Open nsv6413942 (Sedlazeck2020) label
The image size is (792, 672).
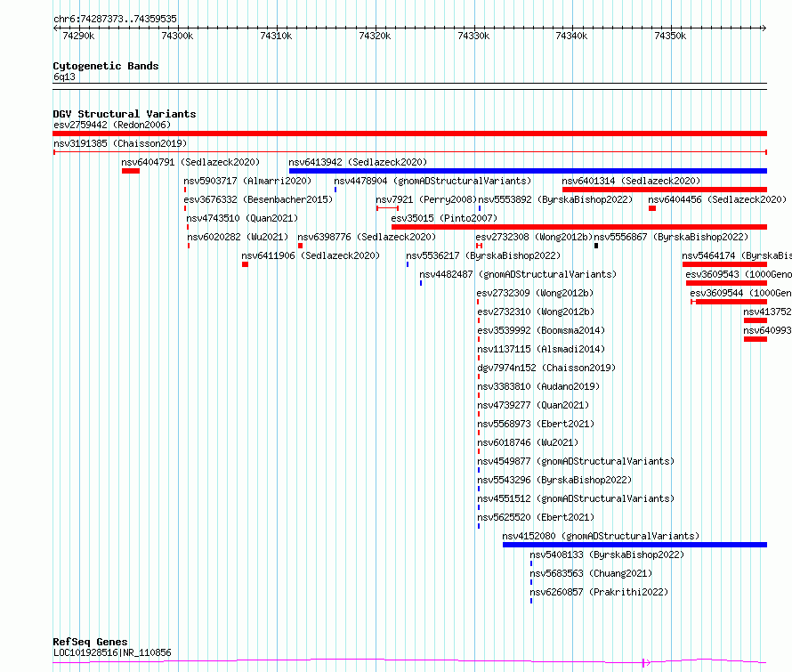pyautogui.click(x=358, y=162)
